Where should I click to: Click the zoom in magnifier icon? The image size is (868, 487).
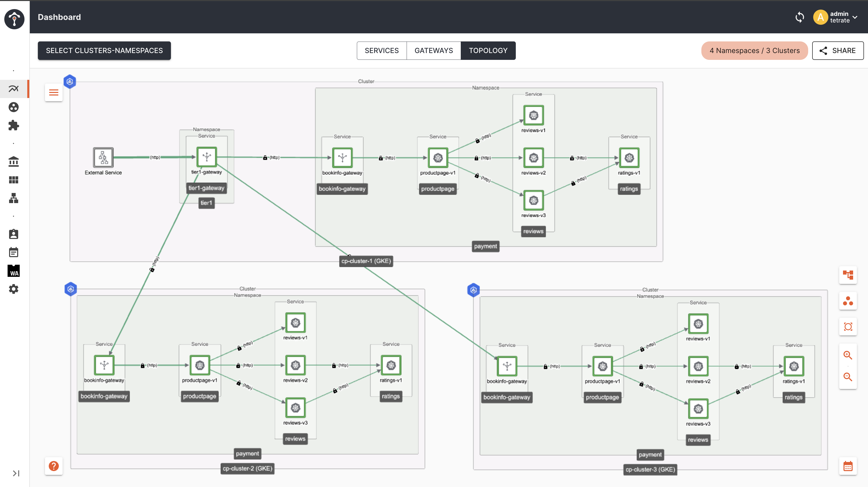click(x=848, y=355)
